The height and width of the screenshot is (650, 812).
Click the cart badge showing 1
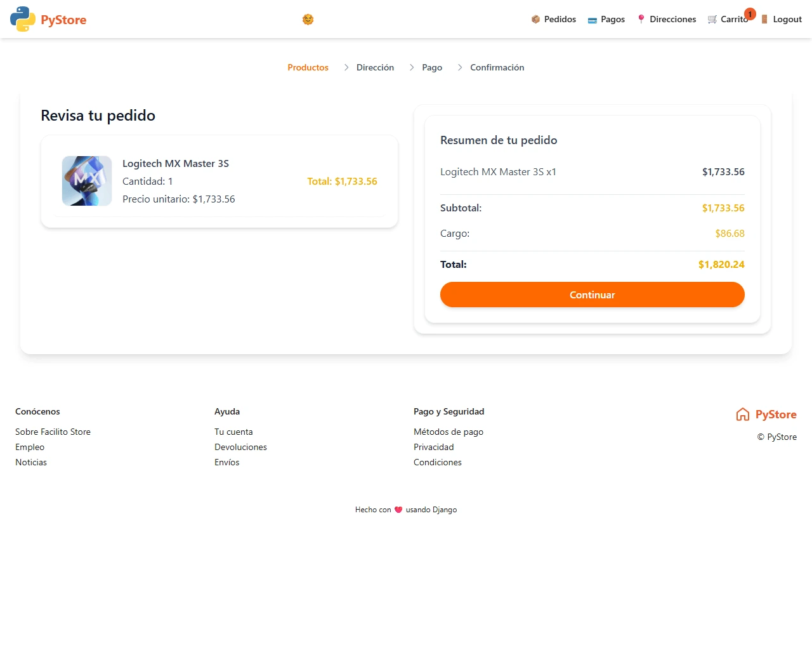click(750, 14)
